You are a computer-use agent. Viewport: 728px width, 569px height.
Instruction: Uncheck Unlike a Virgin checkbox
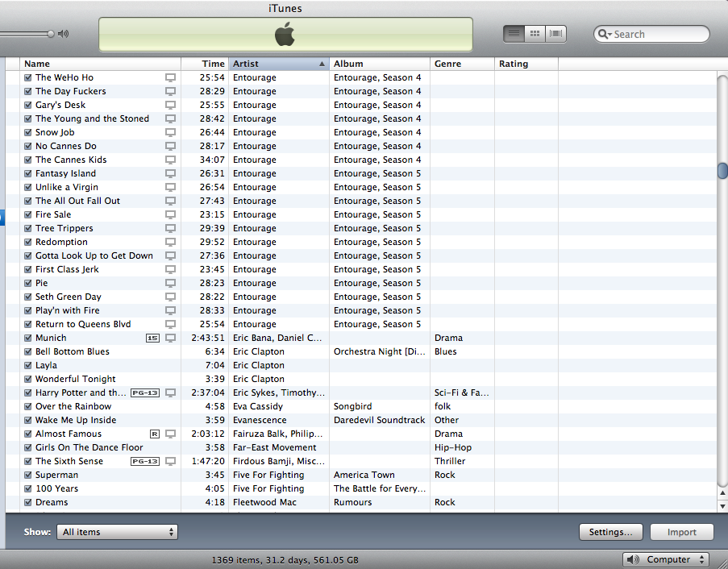[28, 187]
